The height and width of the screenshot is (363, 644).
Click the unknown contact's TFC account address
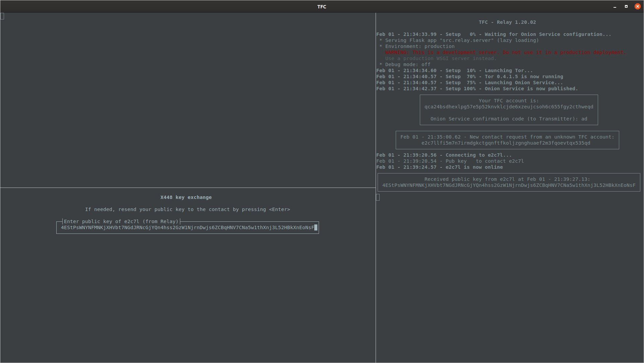506,143
